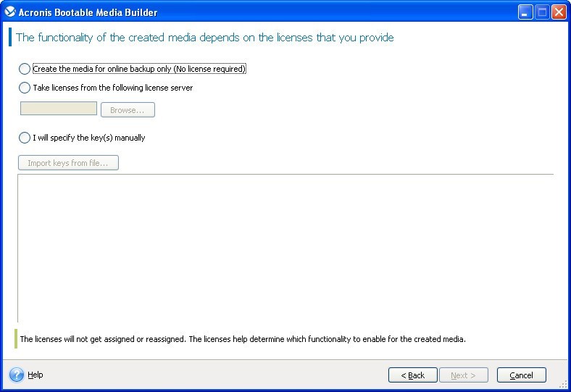
Task: Go to previous step with Back button
Action: (412, 375)
